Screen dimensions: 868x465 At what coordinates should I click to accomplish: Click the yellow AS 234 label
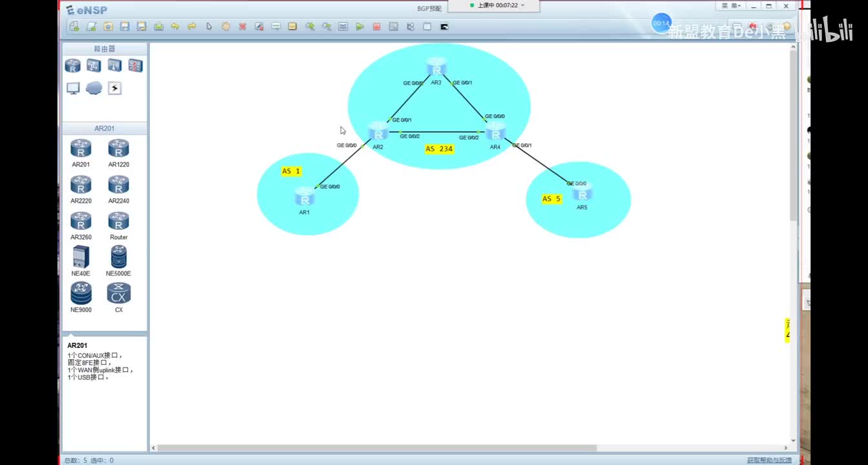pos(439,149)
